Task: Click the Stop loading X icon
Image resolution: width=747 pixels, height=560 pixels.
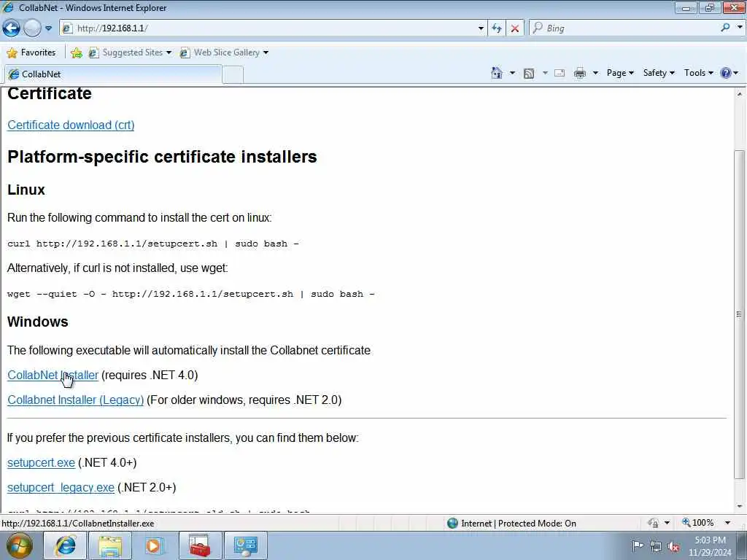Action: point(514,28)
